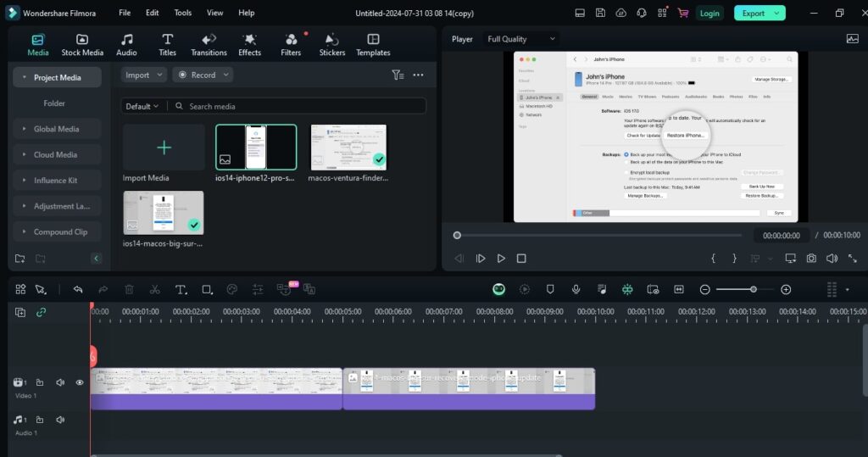This screenshot has height=457, width=868.
Task: Collapse the media sidebar panel
Action: pyautogui.click(x=96, y=259)
